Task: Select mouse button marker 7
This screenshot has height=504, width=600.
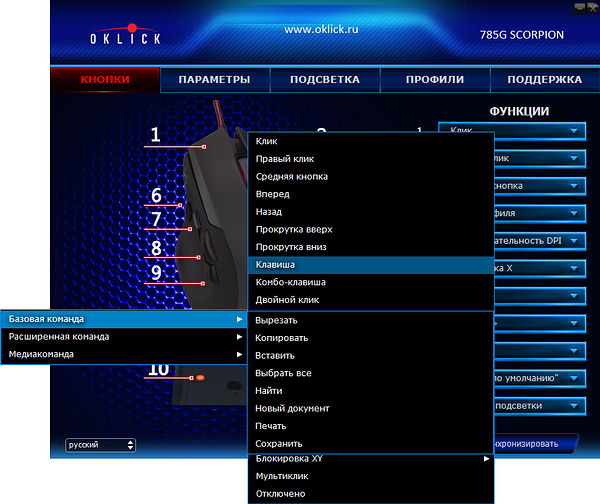Action: pyautogui.click(x=157, y=220)
